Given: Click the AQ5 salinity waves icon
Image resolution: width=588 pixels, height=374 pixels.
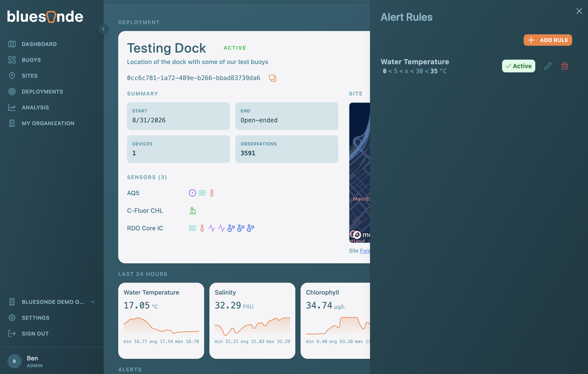Looking at the screenshot, I should pyautogui.click(x=202, y=193).
